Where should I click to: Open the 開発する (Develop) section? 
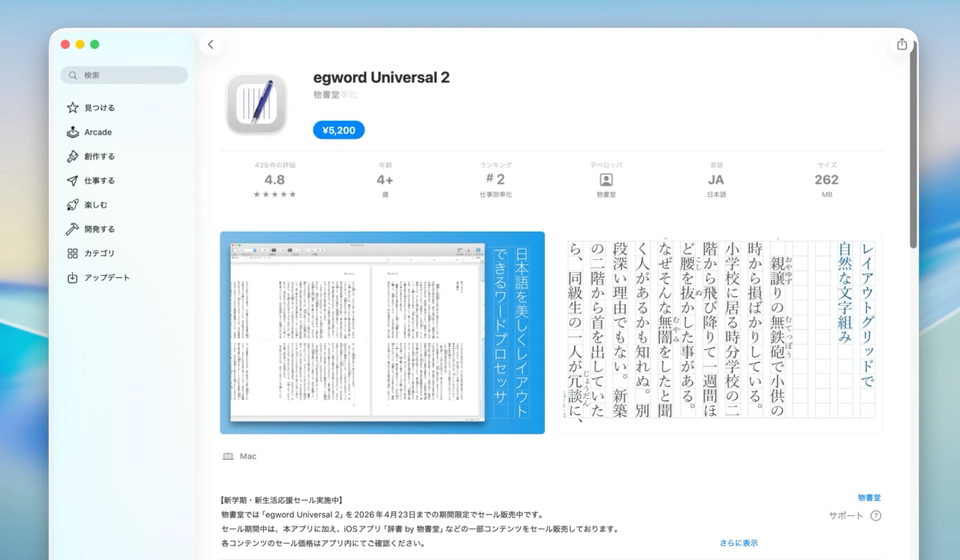coord(98,229)
